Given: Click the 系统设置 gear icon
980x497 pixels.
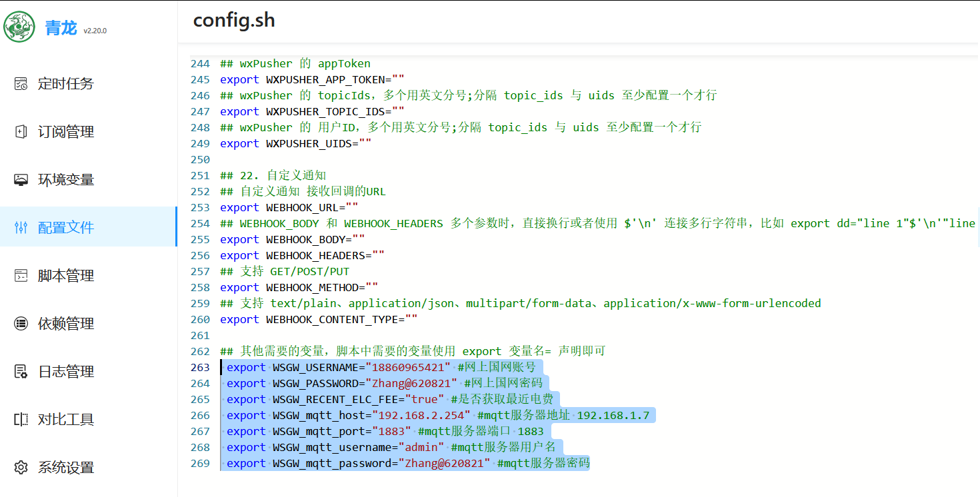Looking at the screenshot, I should tap(20, 466).
